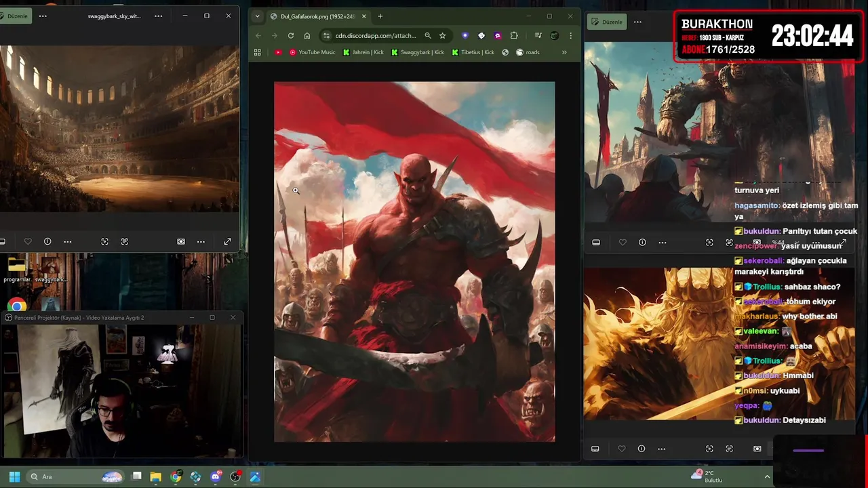868x488 pixels.
Task: Click the Pinokyo globe bookmark icon
Action: 505,52
